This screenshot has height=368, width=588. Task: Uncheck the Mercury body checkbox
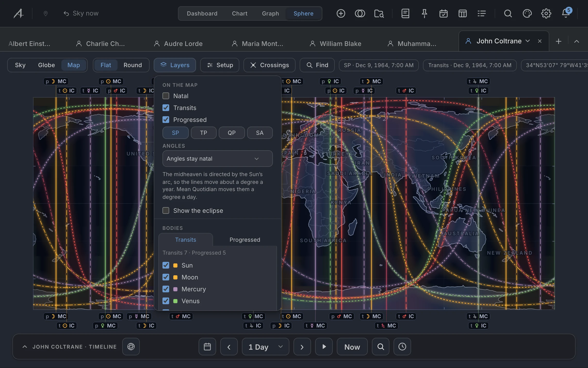coord(166,289)
